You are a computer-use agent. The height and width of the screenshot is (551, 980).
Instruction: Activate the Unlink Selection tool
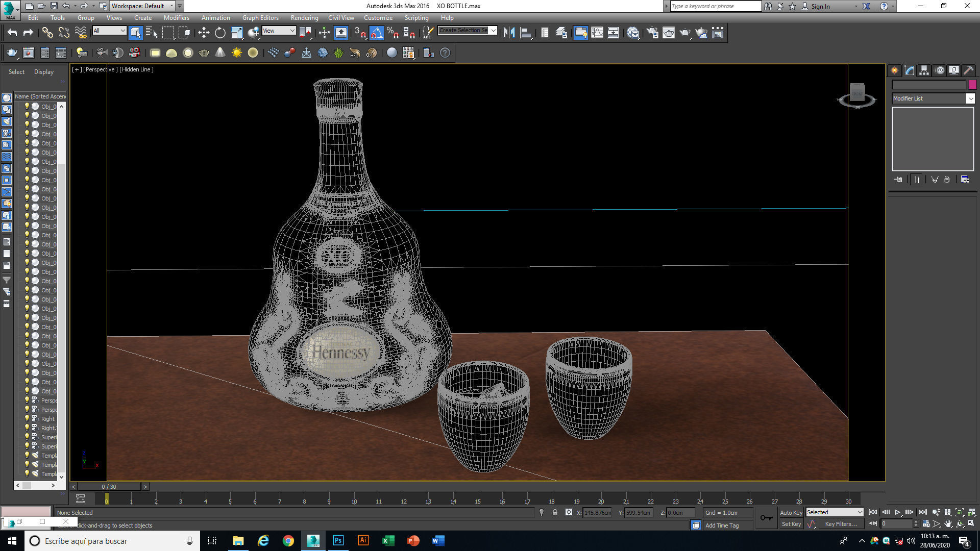(64, 33)
